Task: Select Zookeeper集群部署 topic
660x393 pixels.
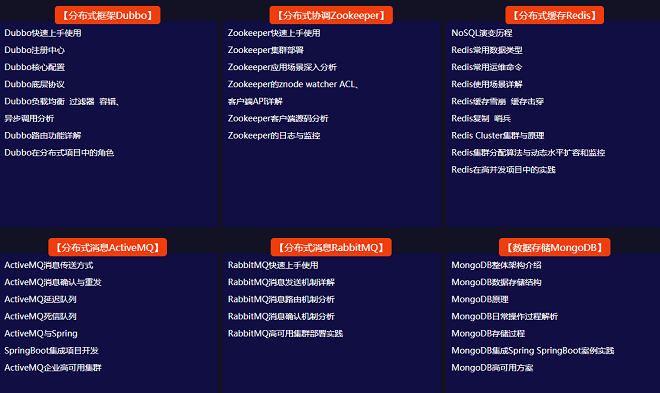Action: [266, 50]
